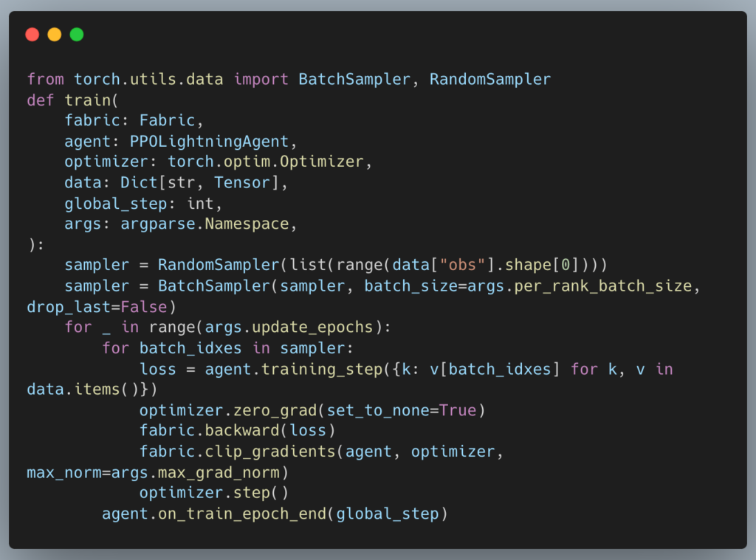Screen dimensions: 756x560
Task: Click the global_step parameter name
Action: [116, 204]
